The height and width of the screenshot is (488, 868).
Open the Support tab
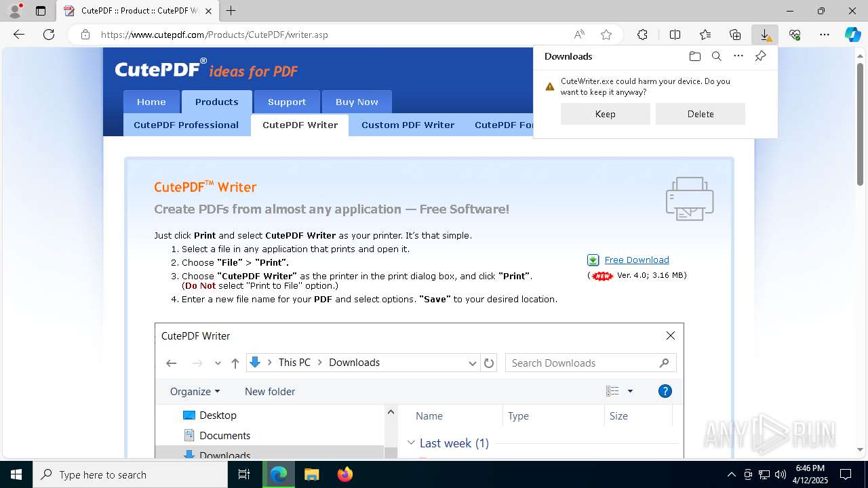pos(287,102)
